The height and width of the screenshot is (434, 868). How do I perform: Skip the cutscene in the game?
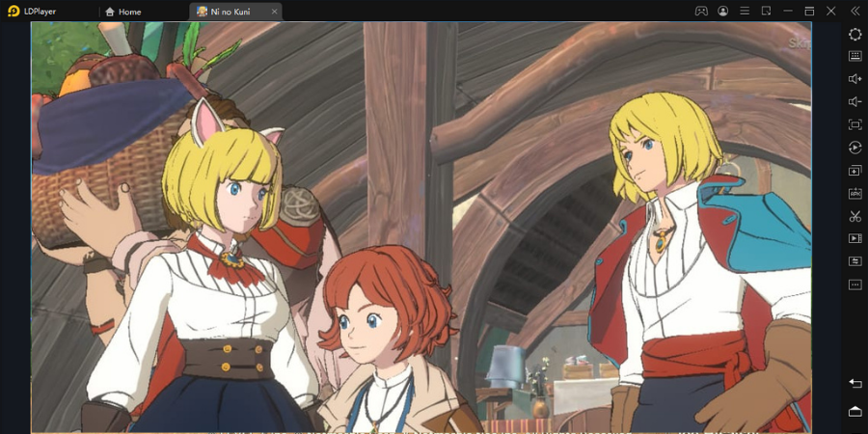(800, 42)
